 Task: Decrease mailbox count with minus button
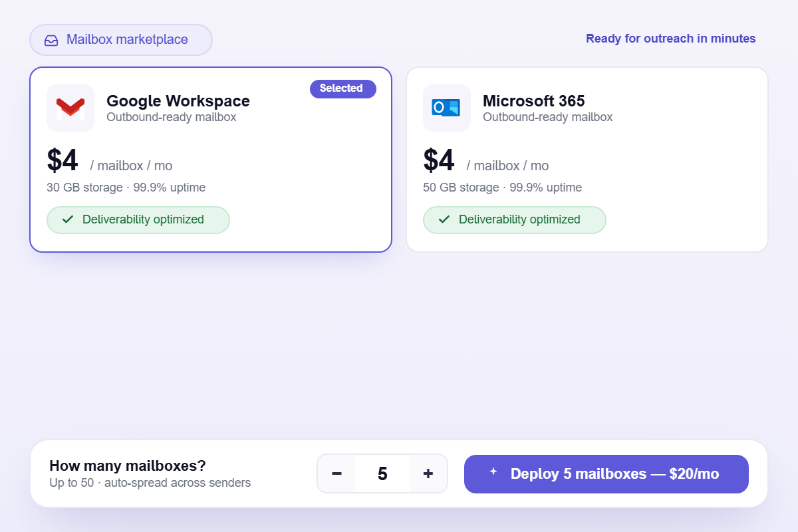336,474
